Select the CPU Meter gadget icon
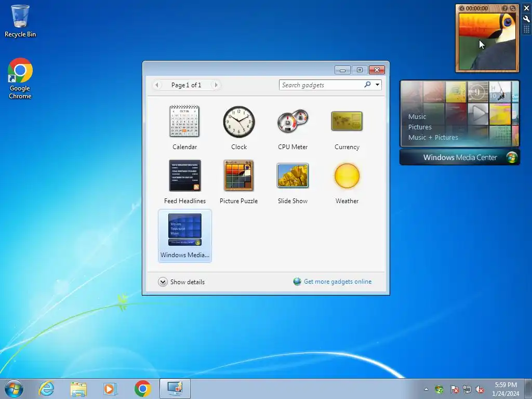Viewport: 532px width, 399px height. coord(293,121)
